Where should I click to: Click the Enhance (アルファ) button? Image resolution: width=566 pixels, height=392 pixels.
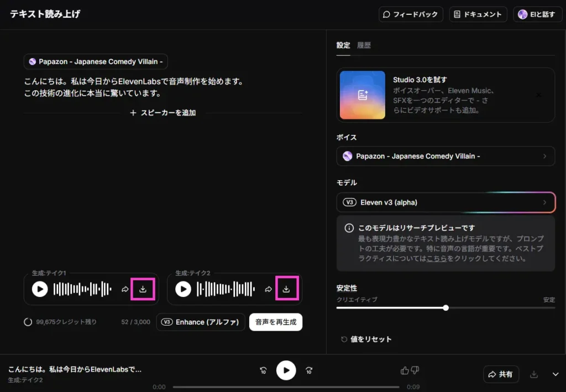[x=200, y=322]
